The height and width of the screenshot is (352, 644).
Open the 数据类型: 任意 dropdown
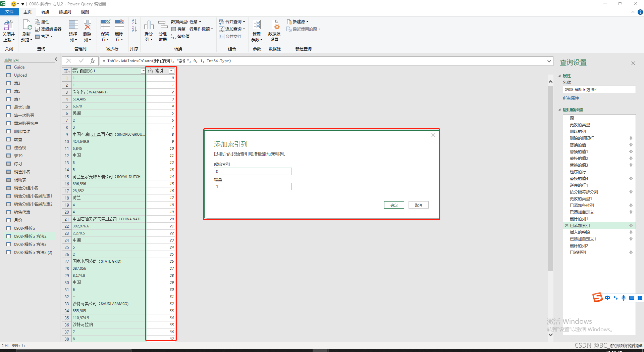point(186,22)
